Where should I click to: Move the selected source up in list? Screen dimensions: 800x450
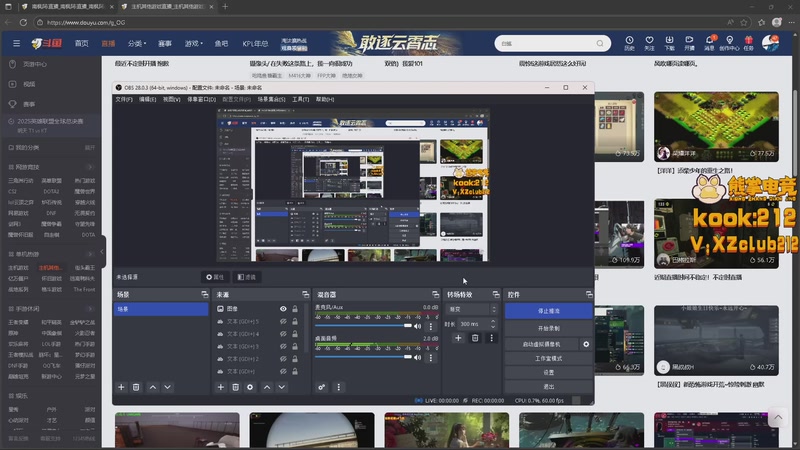tap(267, 387)
